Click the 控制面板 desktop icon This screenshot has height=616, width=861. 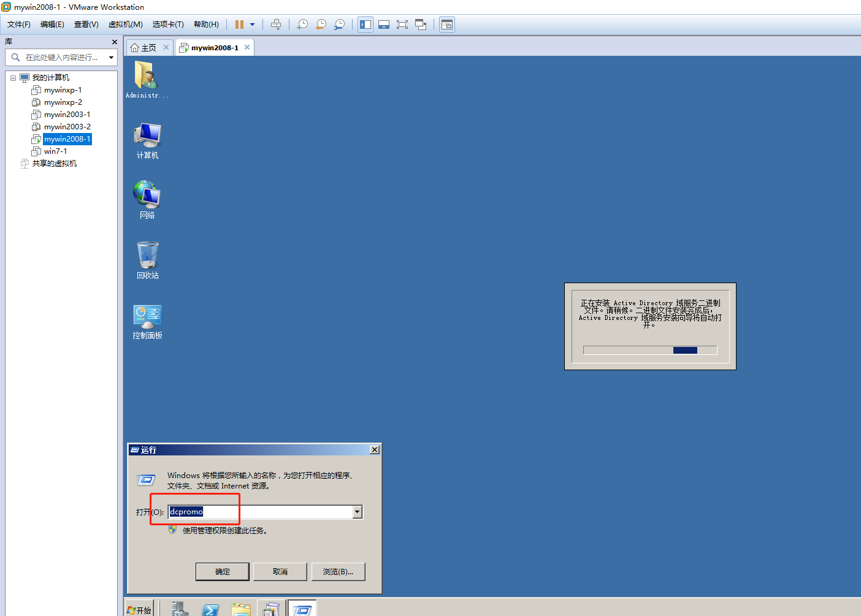click(147, 322)
